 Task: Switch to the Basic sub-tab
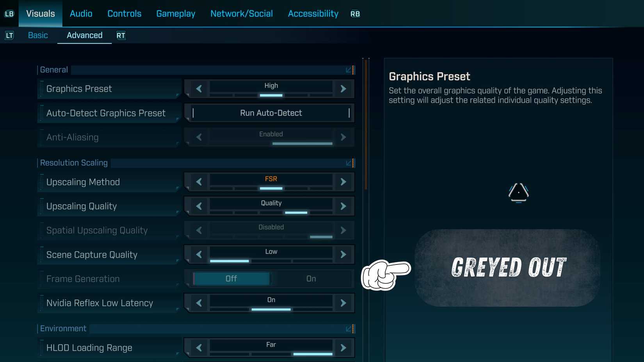point(38,35)
